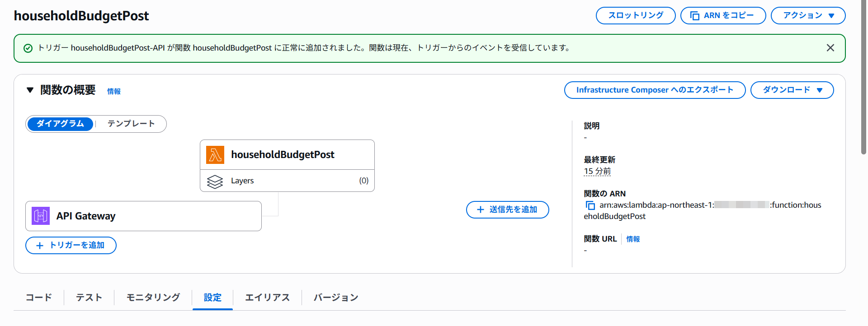868x326 pixels.
Task: Click 送信先を追加 to add destination
Action: [x=507, y=210]
